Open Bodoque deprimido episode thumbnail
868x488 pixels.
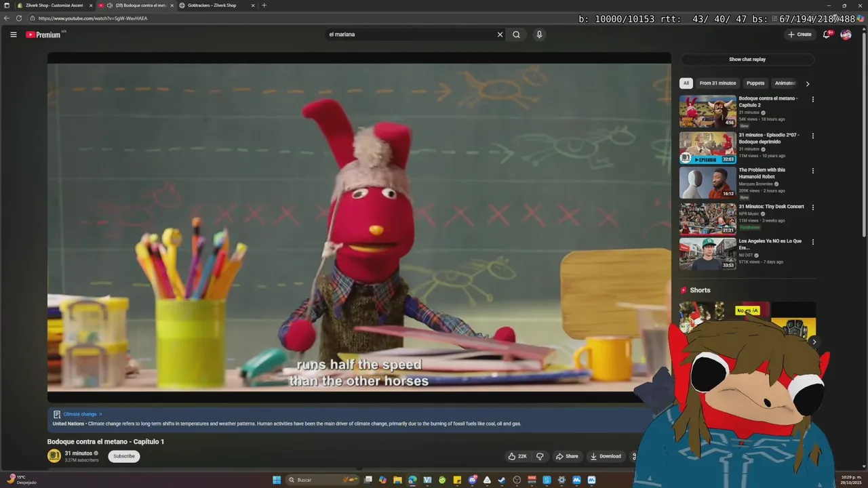(708, 148)
